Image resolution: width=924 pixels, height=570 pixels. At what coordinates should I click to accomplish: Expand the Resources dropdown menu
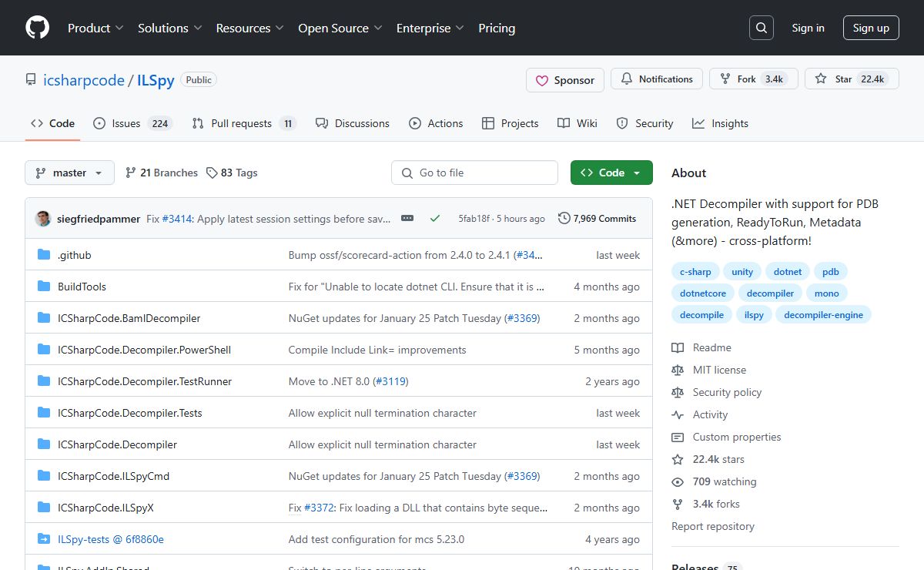[250, 28]
